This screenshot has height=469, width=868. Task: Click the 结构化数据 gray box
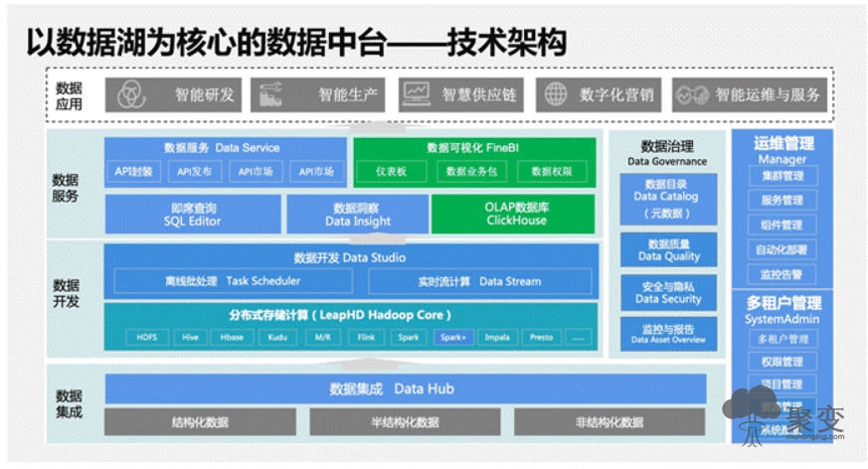pyautogui.click(x=200, y=422)
